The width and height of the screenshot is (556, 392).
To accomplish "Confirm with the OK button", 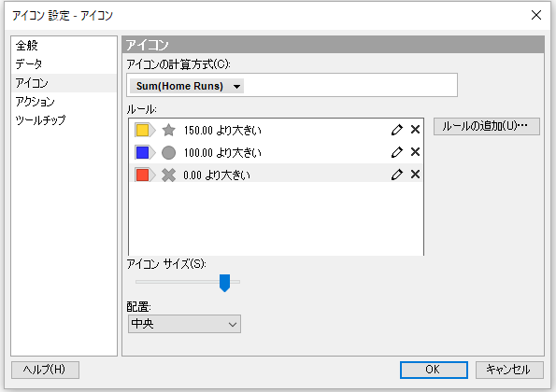I will pos(434,370).
